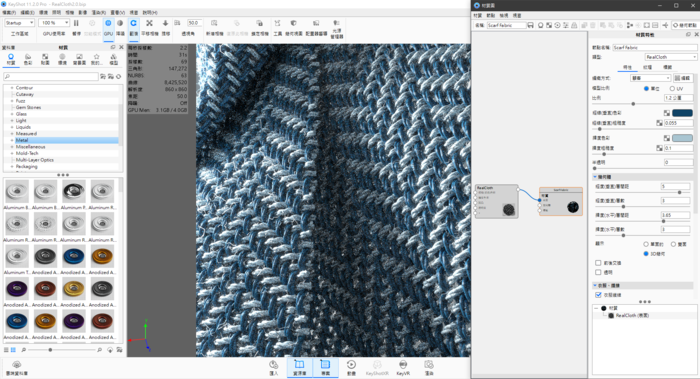Expand the Metal category in library tree

(x=12, y=140)
